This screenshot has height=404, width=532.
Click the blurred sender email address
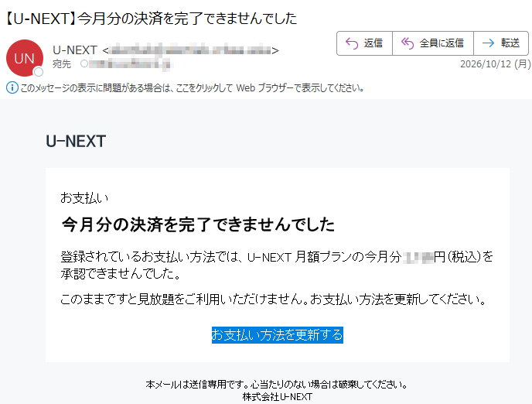(191, 50)
